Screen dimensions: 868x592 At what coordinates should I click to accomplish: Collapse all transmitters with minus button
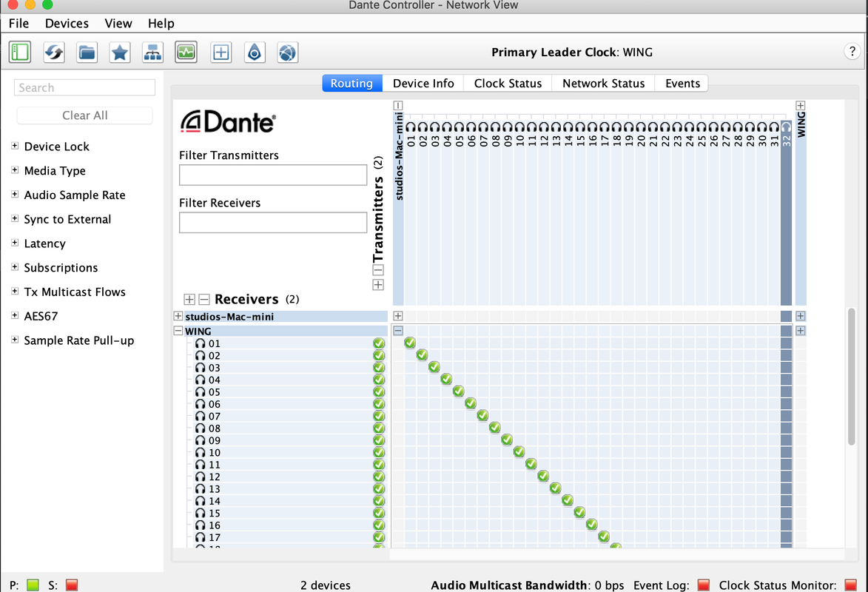coord(378,269)
